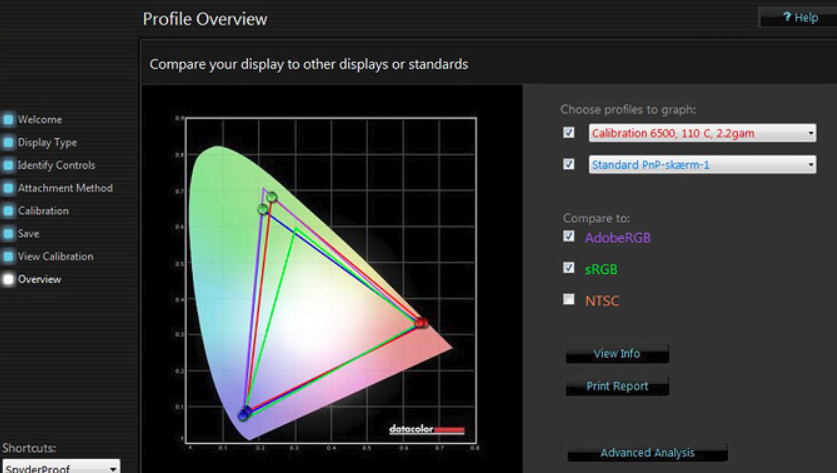Screen dimensions: 837x473
Task: Open the Identify Controls step
Action: 56,165
